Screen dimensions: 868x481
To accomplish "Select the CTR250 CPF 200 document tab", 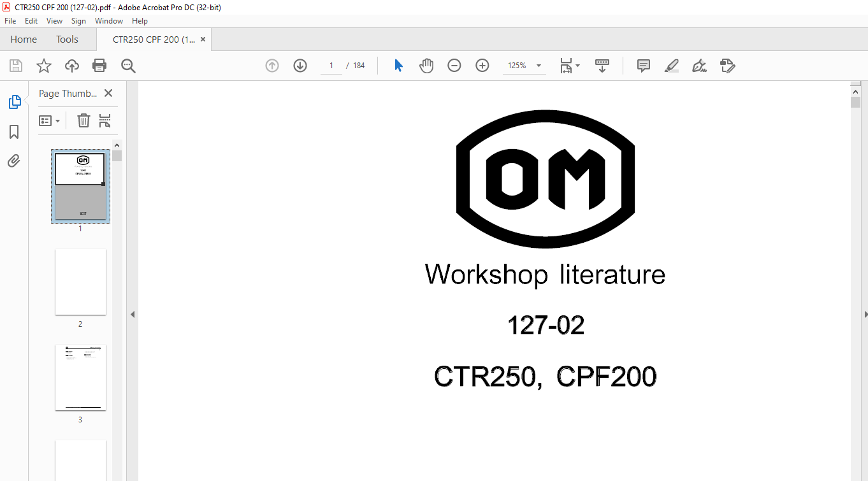I will [155, 39].
